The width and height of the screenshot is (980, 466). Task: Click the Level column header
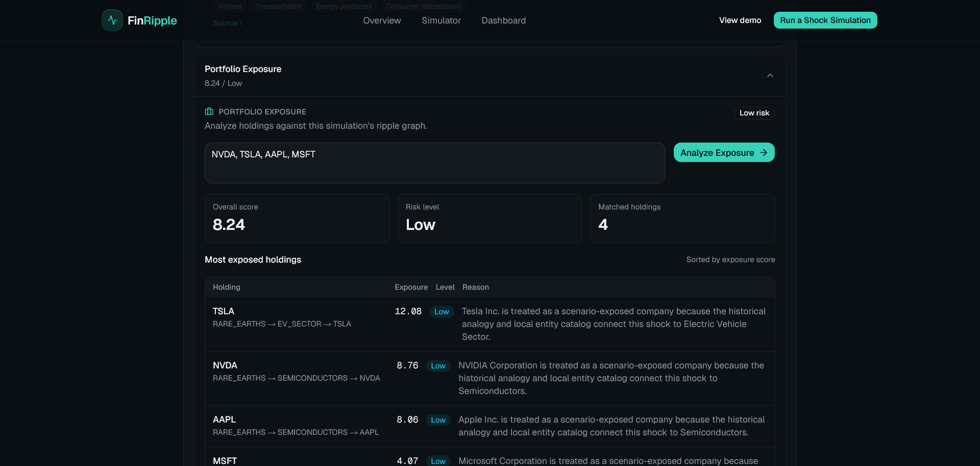tap(445, 287)
